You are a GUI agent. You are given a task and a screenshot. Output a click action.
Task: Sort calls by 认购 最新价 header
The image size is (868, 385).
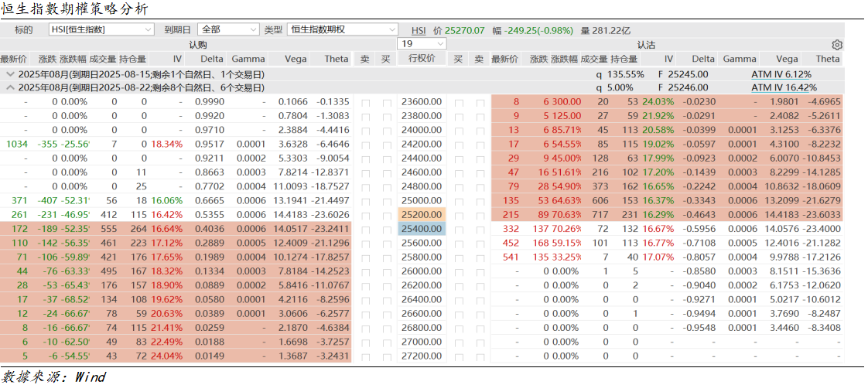pos(14,59)
